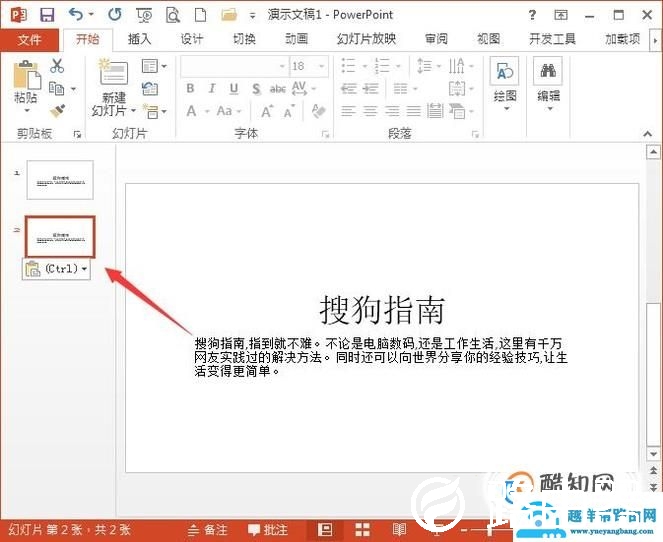Image resolution: width=663 pixels, height=542 pixels.
Task: Justify text in paragraph group
Action: [414, 111]
